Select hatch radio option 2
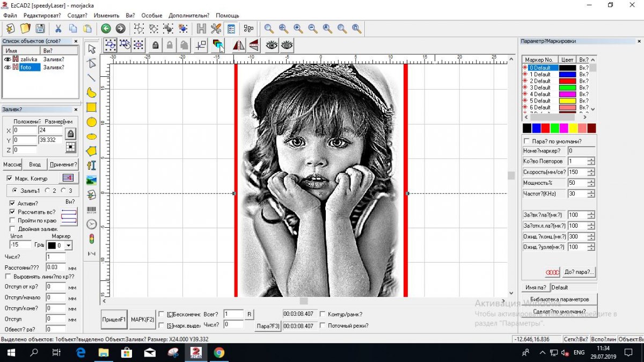Screen dimensions: 644x362 pos(47,191)
